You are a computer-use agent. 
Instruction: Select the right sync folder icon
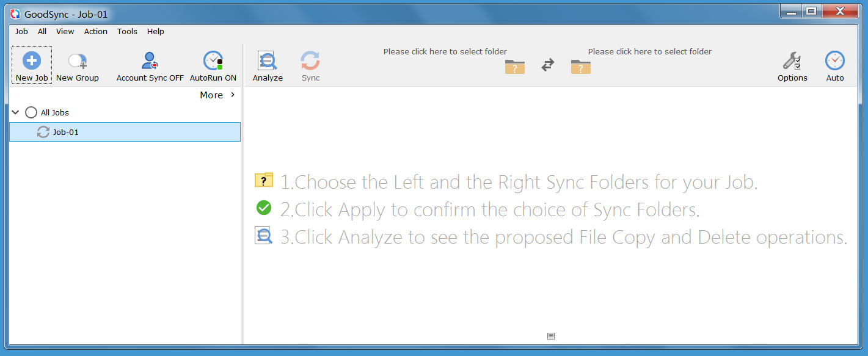[x=580, y=67]
